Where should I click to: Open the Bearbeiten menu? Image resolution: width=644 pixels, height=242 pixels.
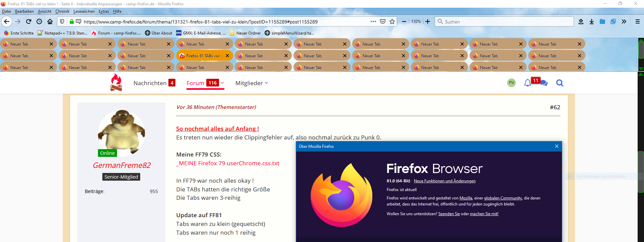[x=24, y=11]
